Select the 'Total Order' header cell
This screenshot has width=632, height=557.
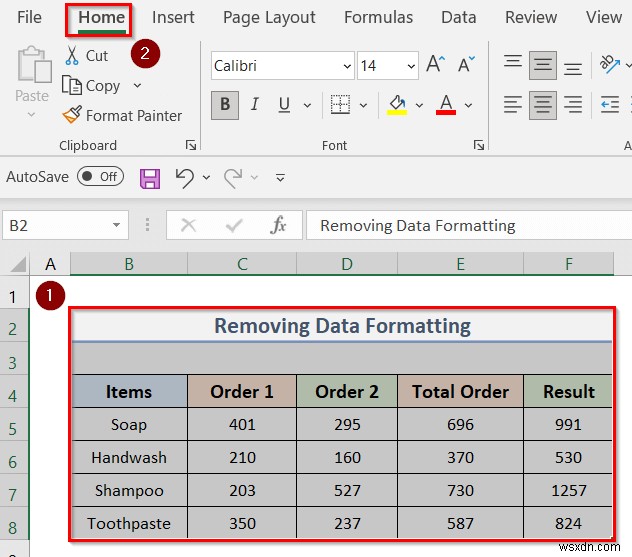click(x=460, y=391)
